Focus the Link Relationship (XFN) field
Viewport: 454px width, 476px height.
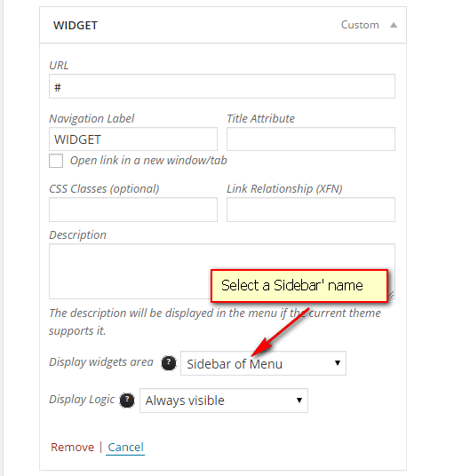[311, 210]
